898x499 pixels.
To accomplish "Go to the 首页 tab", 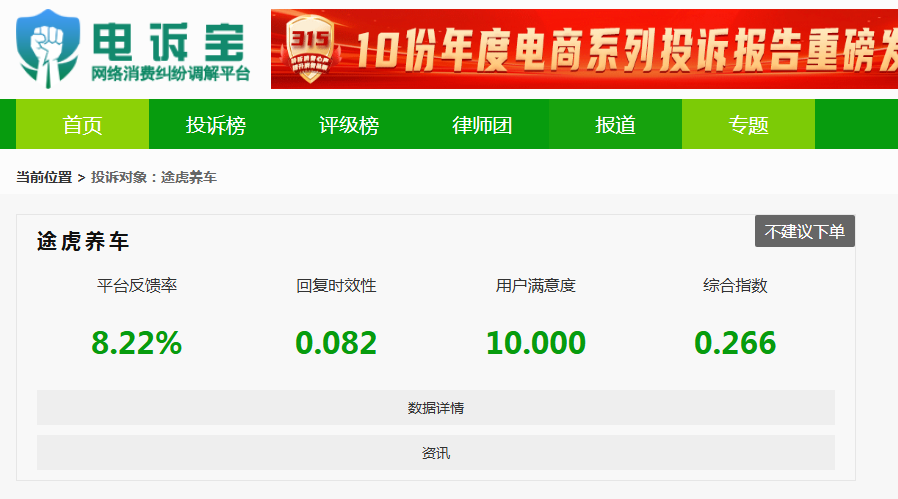I will (82, 124).
